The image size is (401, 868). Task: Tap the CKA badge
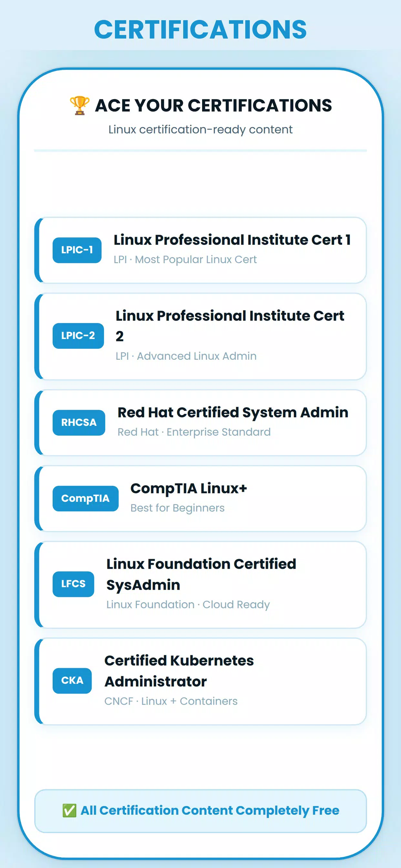point(72,681)
